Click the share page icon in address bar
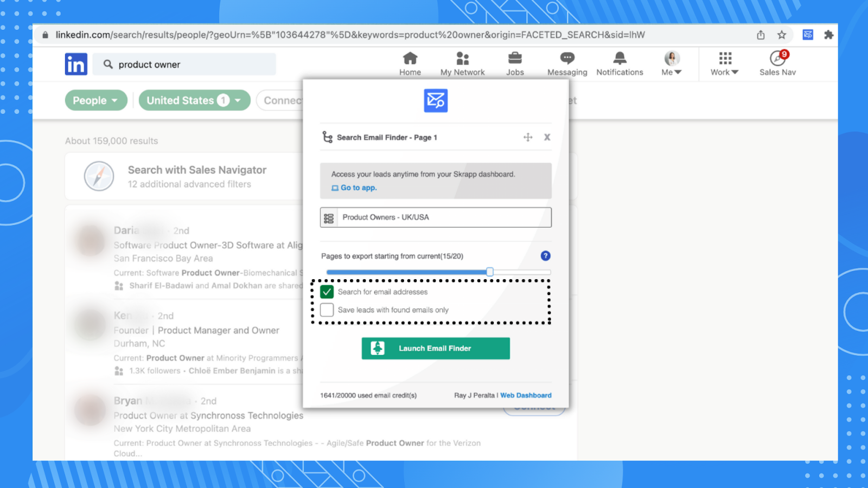The image size is (868, 488). (761, 35)
